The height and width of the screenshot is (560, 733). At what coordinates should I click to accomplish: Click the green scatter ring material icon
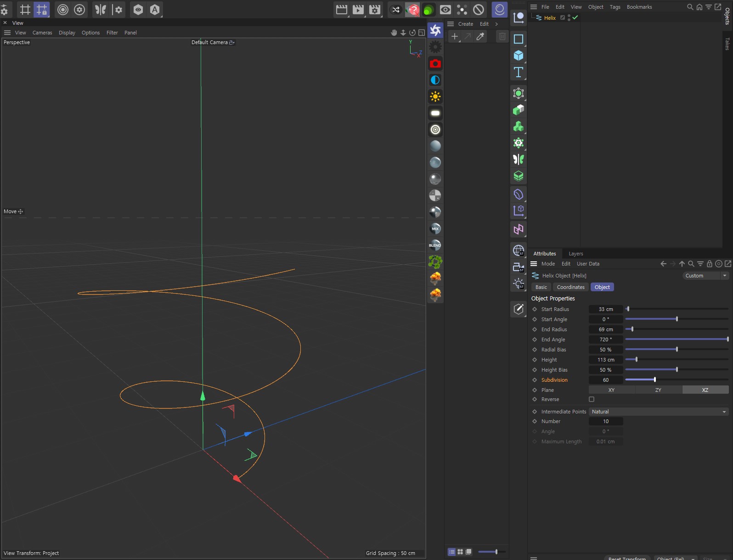435,262
